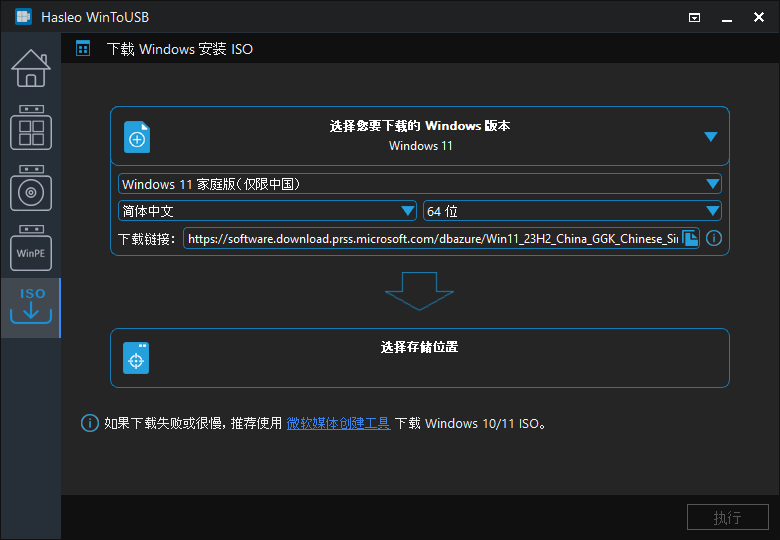Click the 下载链接: label
780x540 pixels.
click(x=147, y=239)
